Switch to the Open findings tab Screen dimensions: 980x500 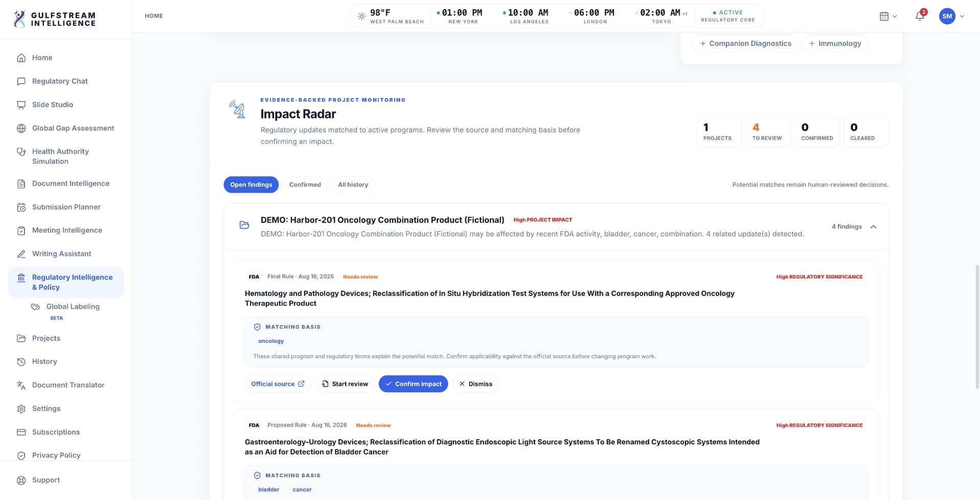251,185
